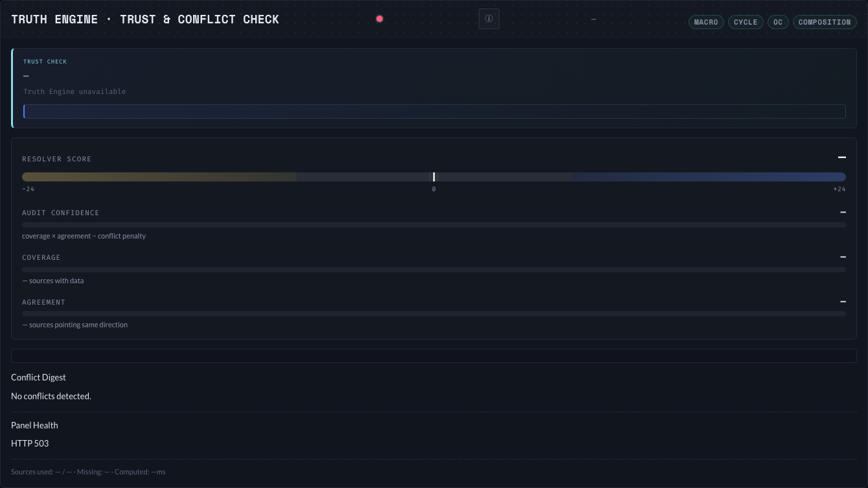Click the Audit Confidence dash value

pyautogui.click(x=843, y=212)
